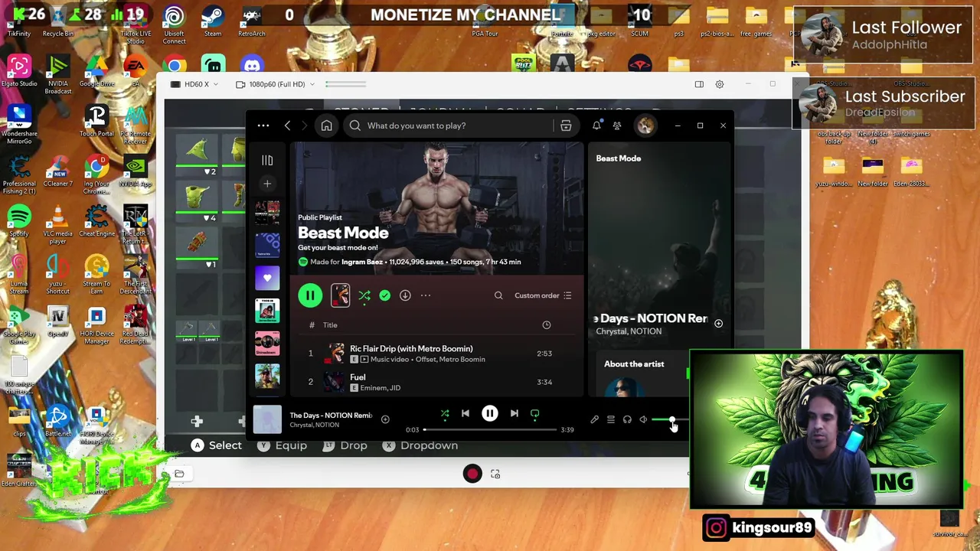Click the game's Select prompt
This screenshot has height=551, width=980.
tap(217, 445)
